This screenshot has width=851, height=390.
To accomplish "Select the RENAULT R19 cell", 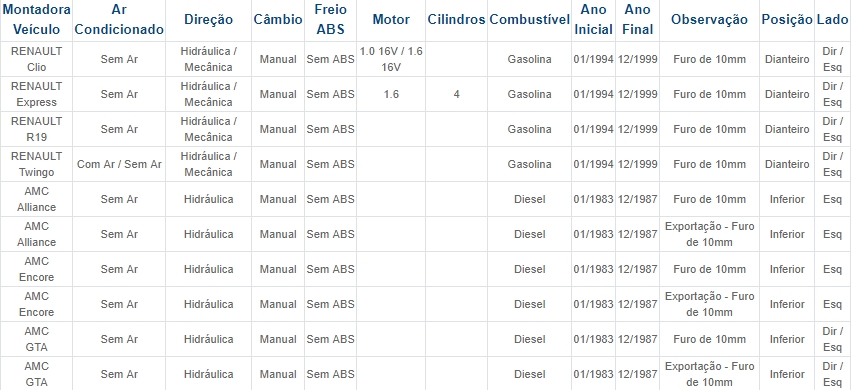I will point(36,129).
